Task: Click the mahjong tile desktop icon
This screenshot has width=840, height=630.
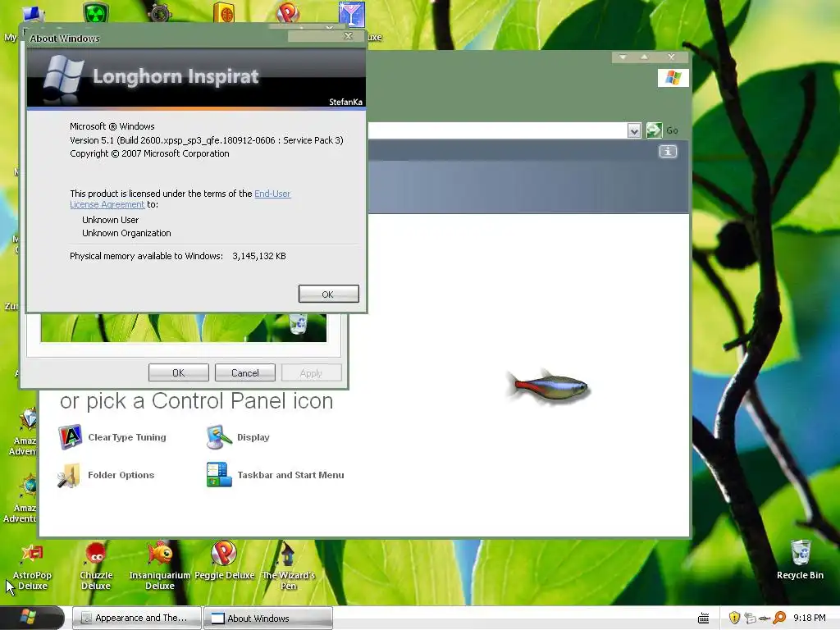Action: point(224,11)
